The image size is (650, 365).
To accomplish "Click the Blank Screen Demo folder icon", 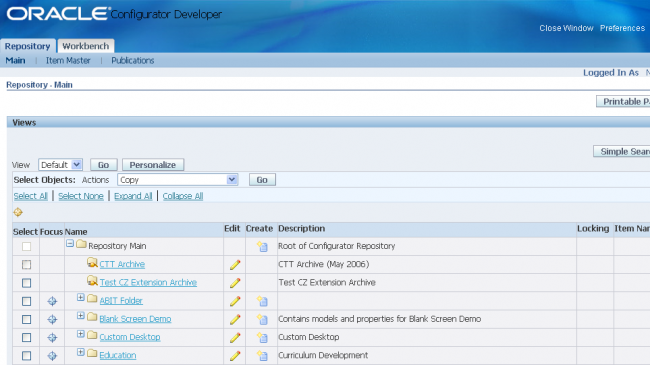I will pos(92,317).
